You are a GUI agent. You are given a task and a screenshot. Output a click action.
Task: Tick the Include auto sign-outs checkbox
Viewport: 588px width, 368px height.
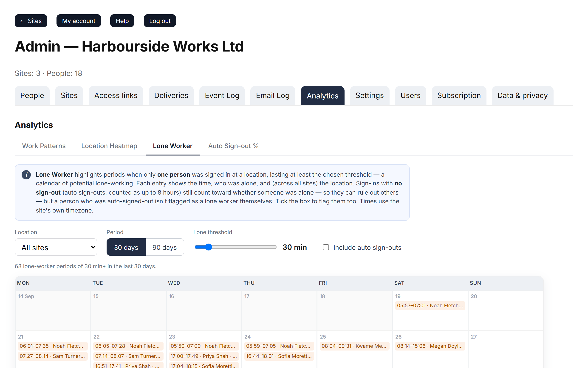(x=326, y=247)
